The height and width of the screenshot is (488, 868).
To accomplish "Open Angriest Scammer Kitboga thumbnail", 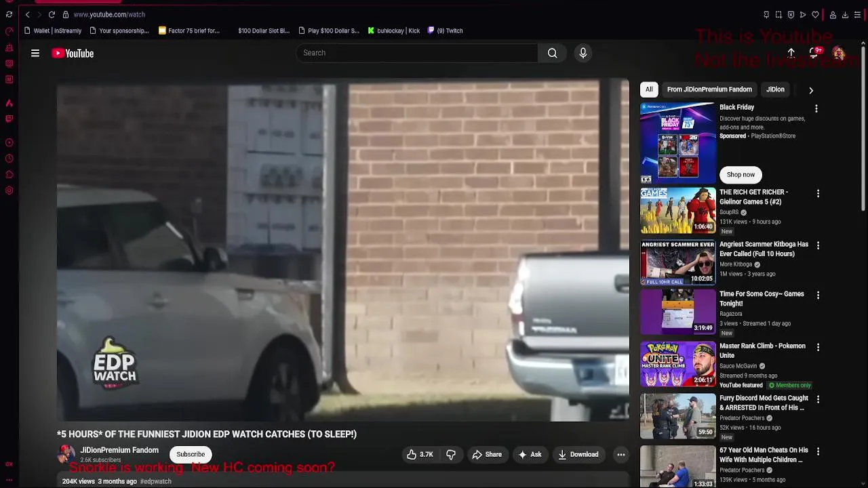I will click(x=678, y=262).
